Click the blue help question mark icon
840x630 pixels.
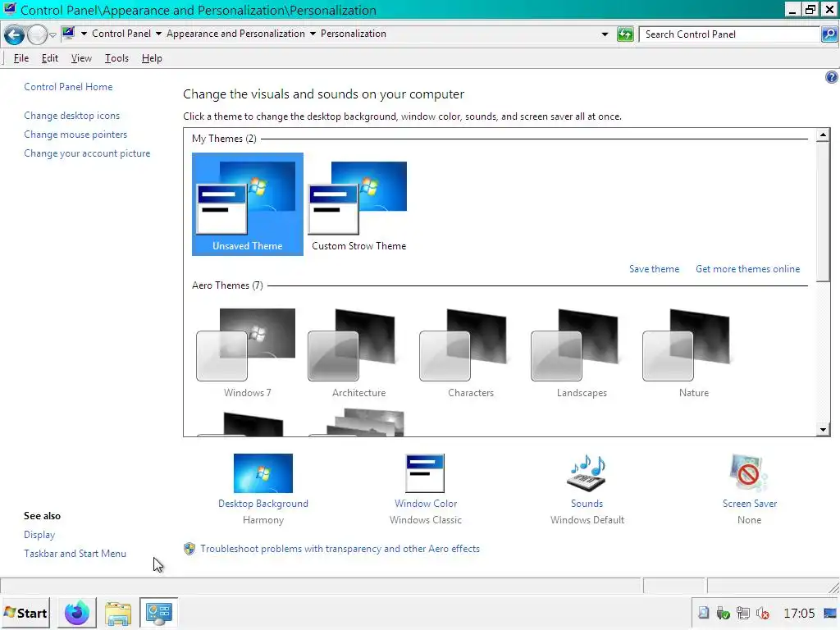coord(831,77)
